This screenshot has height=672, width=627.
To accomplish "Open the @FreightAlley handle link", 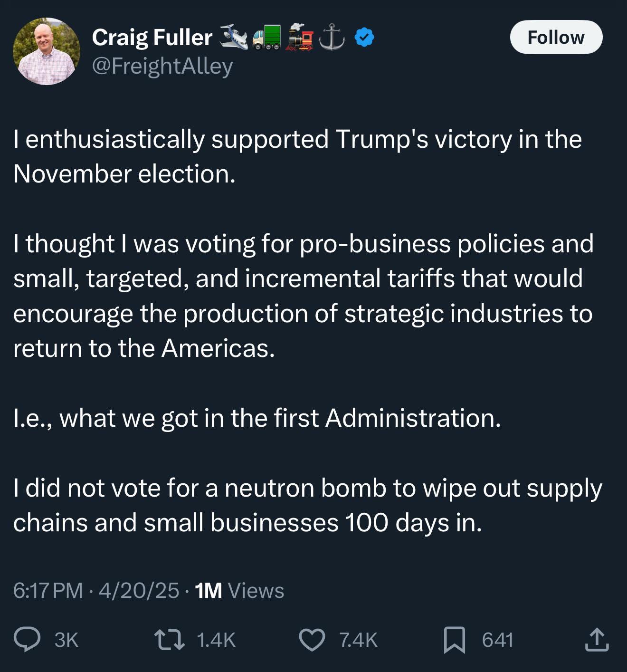I will point(162,66).
